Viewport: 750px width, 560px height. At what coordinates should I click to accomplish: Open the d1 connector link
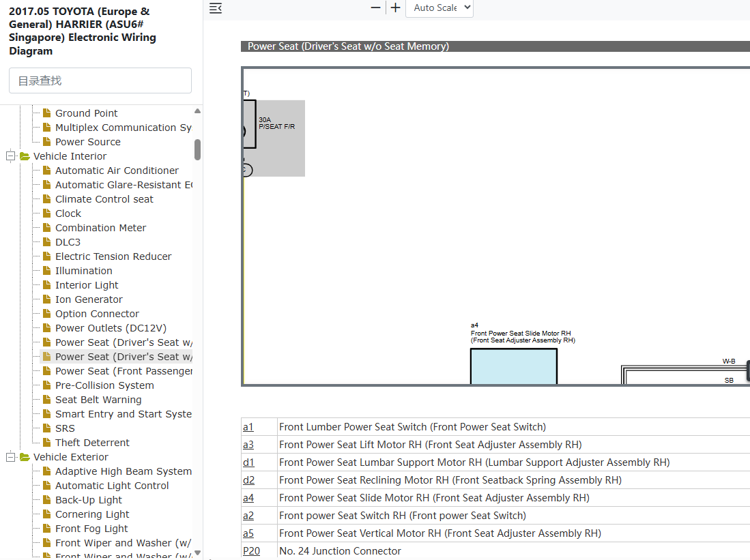(248, 462)
